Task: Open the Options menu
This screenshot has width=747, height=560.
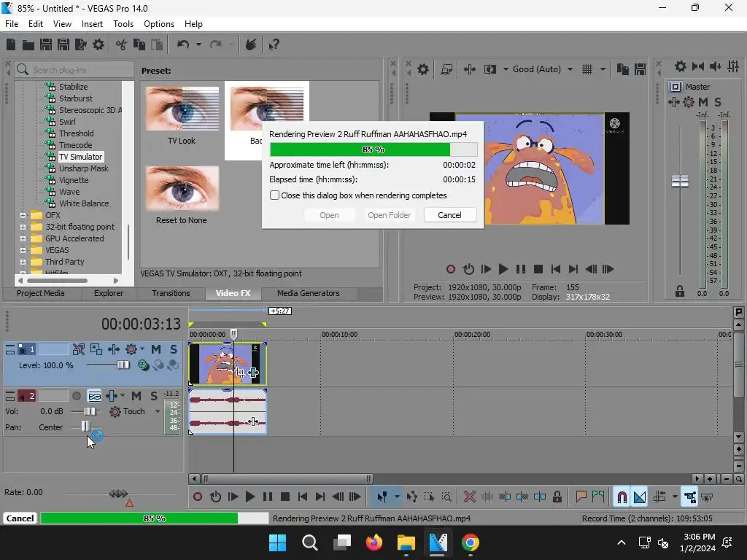Action: pos(158,24)
